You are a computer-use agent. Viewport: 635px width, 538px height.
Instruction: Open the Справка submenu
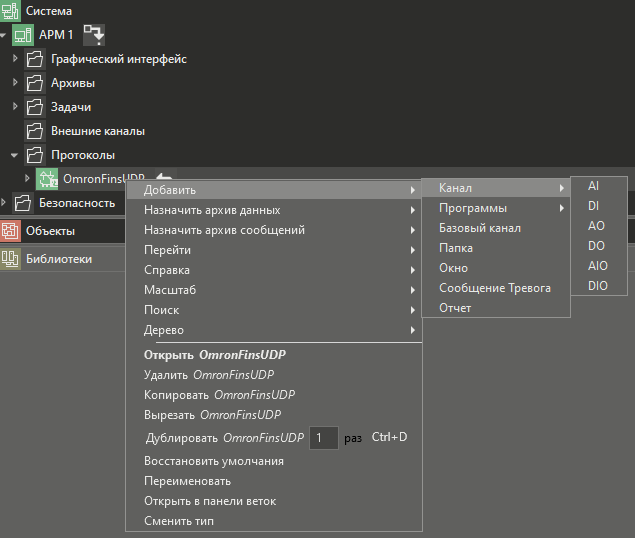(274, 270)
